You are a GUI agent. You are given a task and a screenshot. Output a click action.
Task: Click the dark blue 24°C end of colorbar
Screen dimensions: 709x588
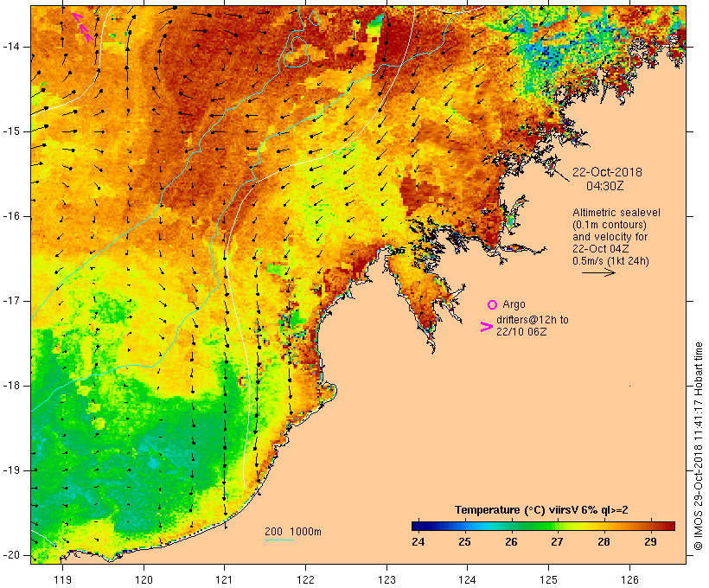click(x=416, y=526)
